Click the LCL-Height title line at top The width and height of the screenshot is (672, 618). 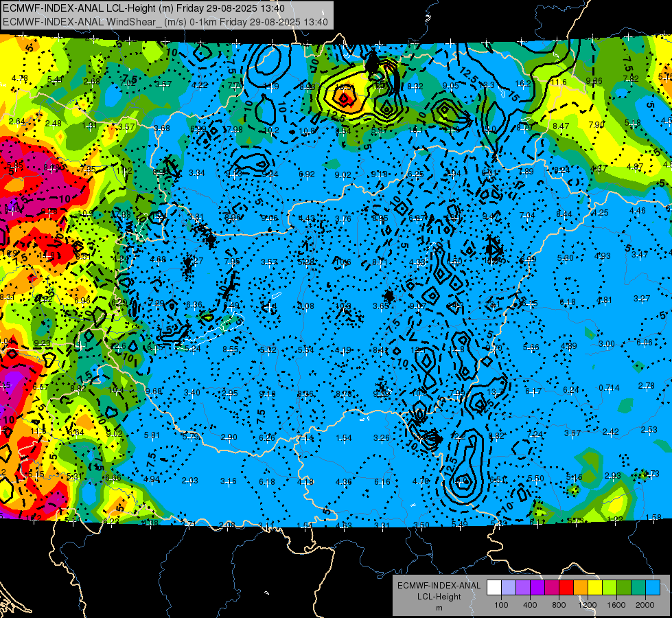[143, 8]
